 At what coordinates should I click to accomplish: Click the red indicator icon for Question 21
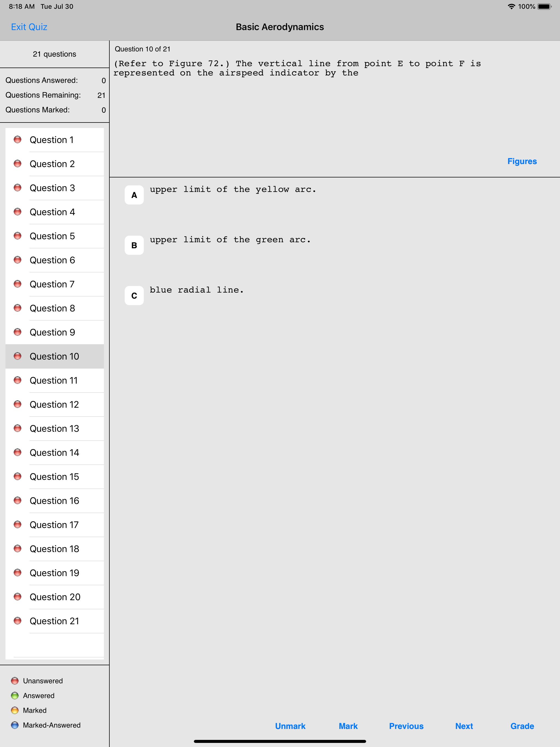17,621
